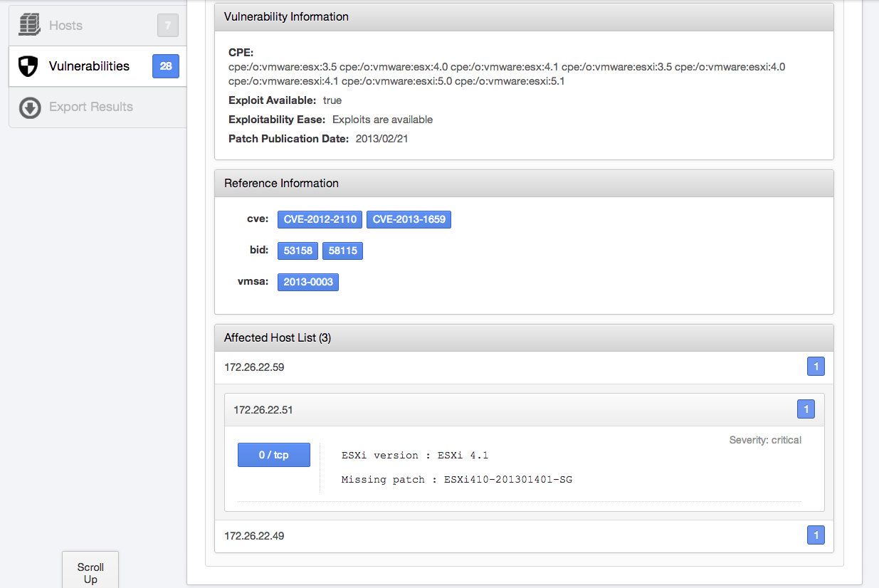The image size is (879, 588).
Task: Click the Reference Information panel header
Action: [x=524, y=183]
